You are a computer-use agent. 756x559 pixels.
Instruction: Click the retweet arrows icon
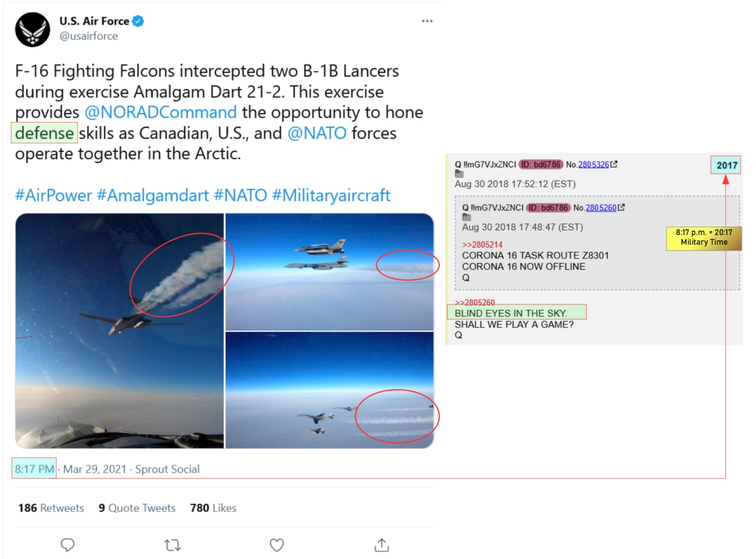(172, 544)
